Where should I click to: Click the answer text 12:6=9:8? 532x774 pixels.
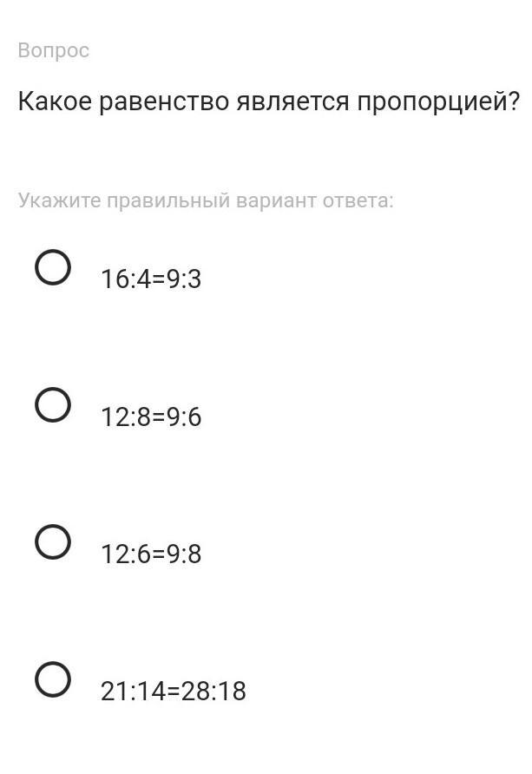151,554
